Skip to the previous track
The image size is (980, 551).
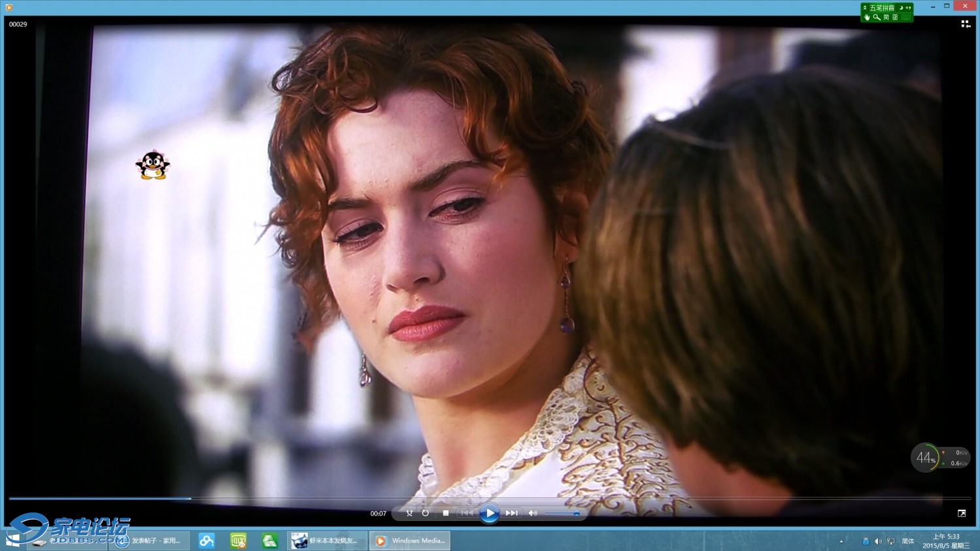tap(467, 513)
